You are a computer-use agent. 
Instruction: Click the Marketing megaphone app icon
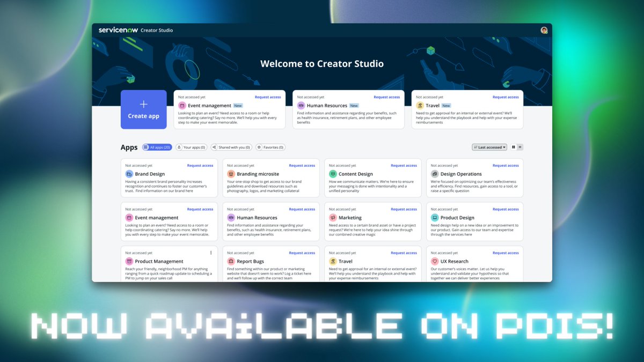pos(333,218)
